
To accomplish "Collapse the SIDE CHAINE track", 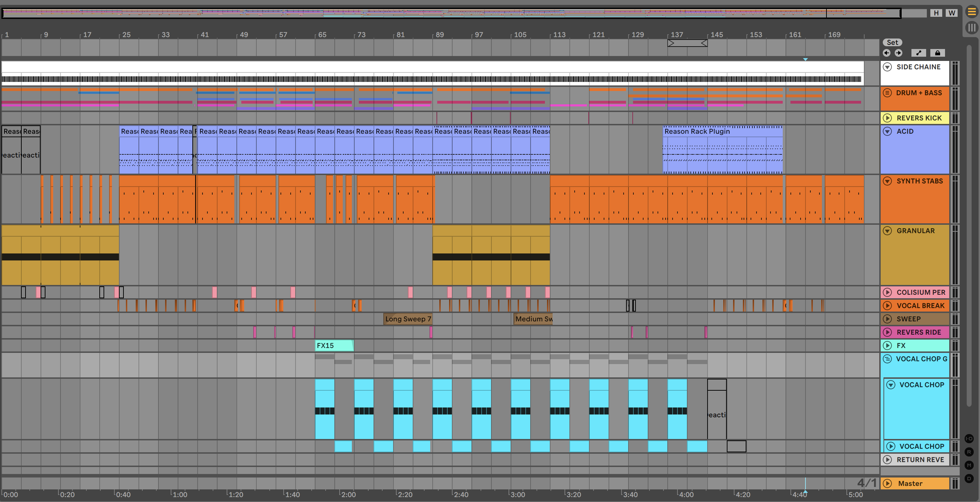I will click(x=887, y=67).
